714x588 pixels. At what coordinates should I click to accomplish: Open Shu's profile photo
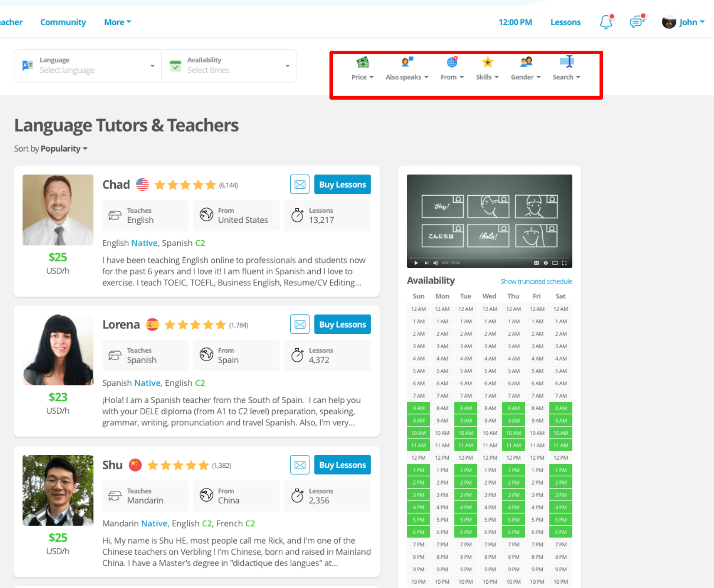[58, 490]
